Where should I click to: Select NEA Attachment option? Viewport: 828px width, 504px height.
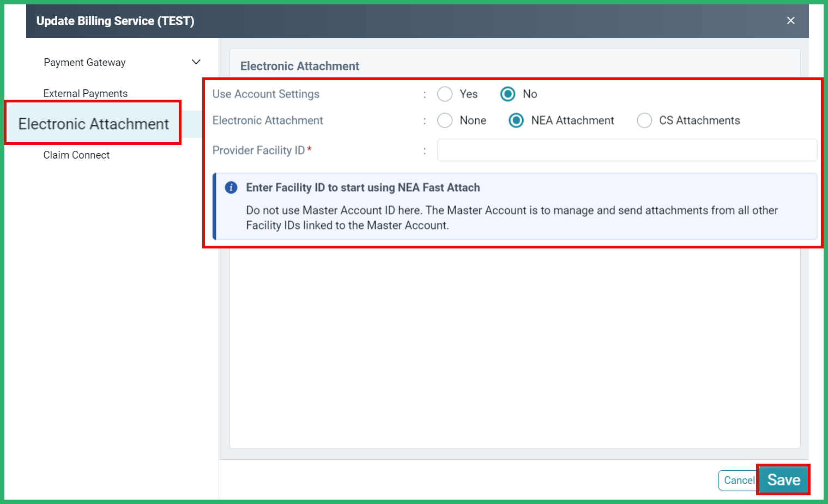516,120
